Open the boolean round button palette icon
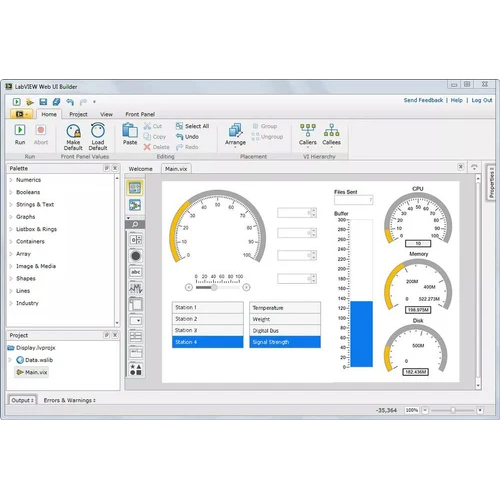500x500 pixels. 136,256
